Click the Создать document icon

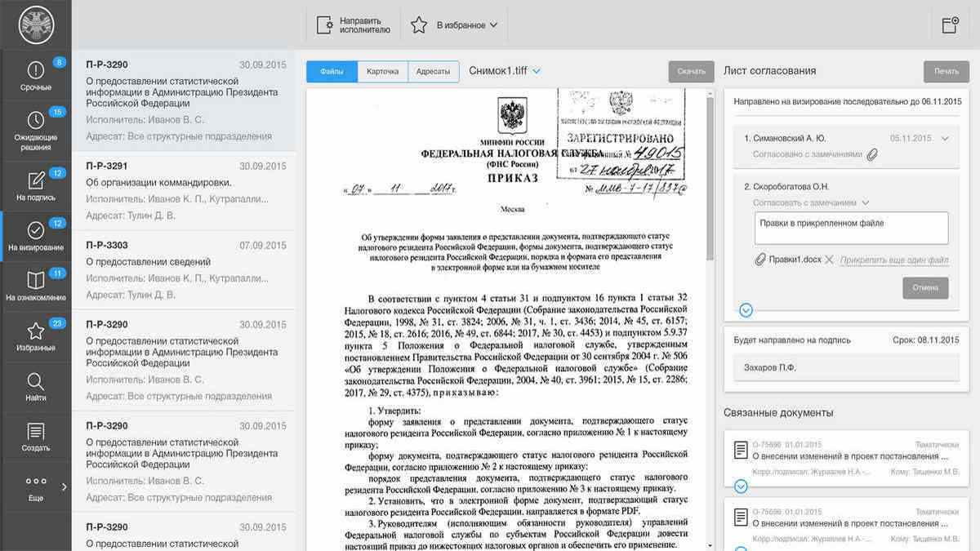[36, 431]
